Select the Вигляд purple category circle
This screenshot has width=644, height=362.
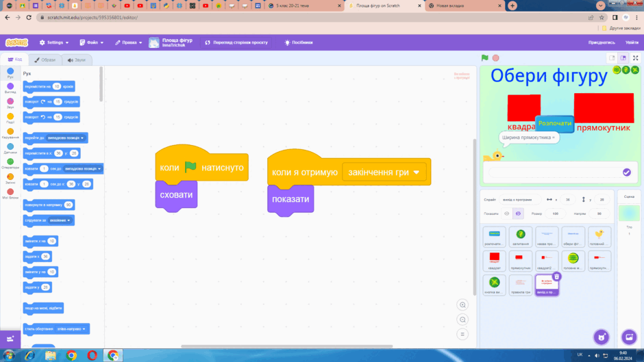click(x=10, y=86)
